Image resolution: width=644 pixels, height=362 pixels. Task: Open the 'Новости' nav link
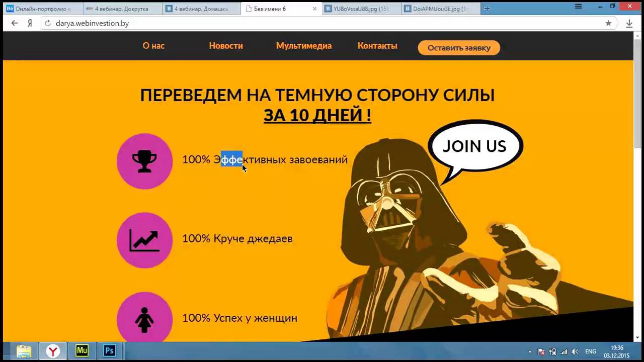click(226, 46)
